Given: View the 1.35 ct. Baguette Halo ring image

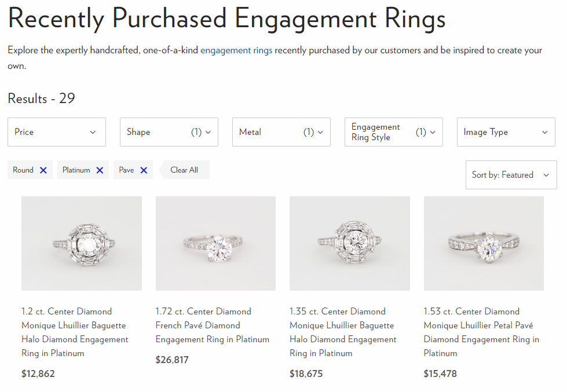Looking at the screenshot, I should (350, 243).
